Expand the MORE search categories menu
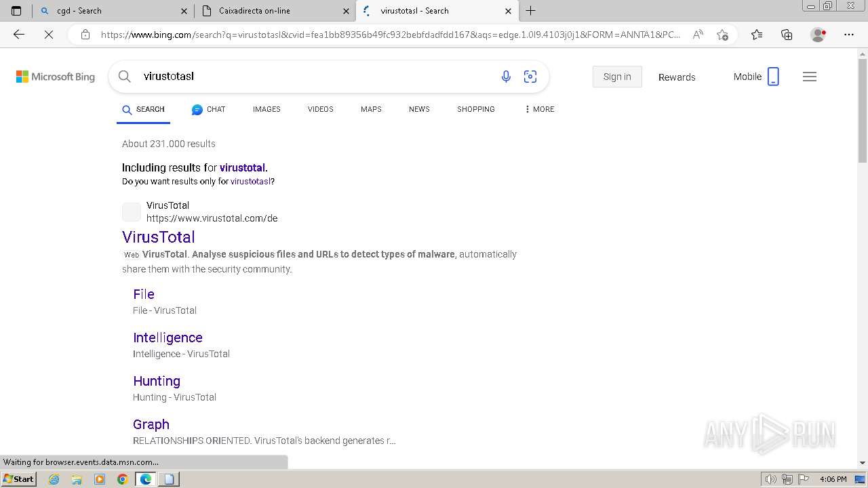This screenshot has width=868, height=488. pyautogui.click(x=539, y=109)
